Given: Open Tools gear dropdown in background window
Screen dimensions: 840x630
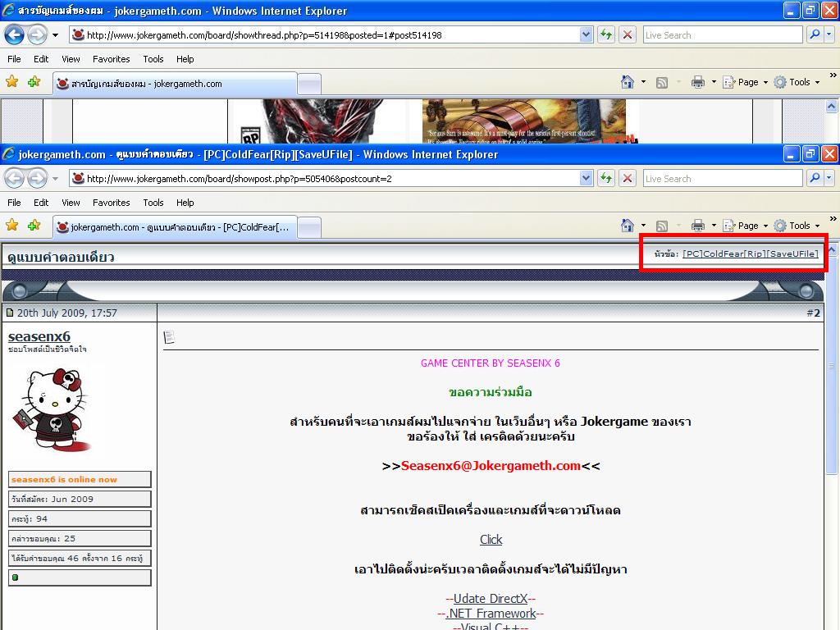Looking at the screenshot, I should 797,82.
